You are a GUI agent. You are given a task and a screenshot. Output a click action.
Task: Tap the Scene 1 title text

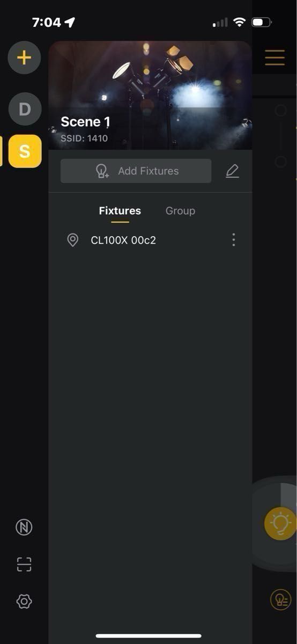click(85, 122)
